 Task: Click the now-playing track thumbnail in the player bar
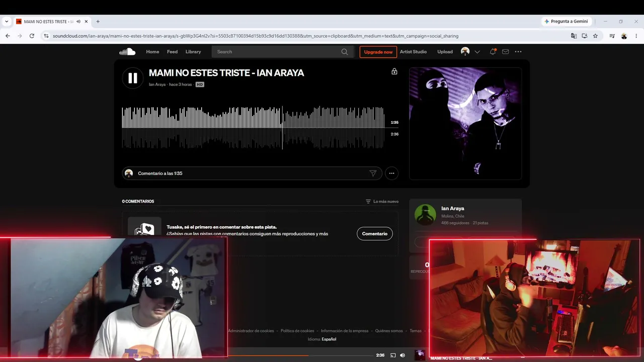coord(420,355)
